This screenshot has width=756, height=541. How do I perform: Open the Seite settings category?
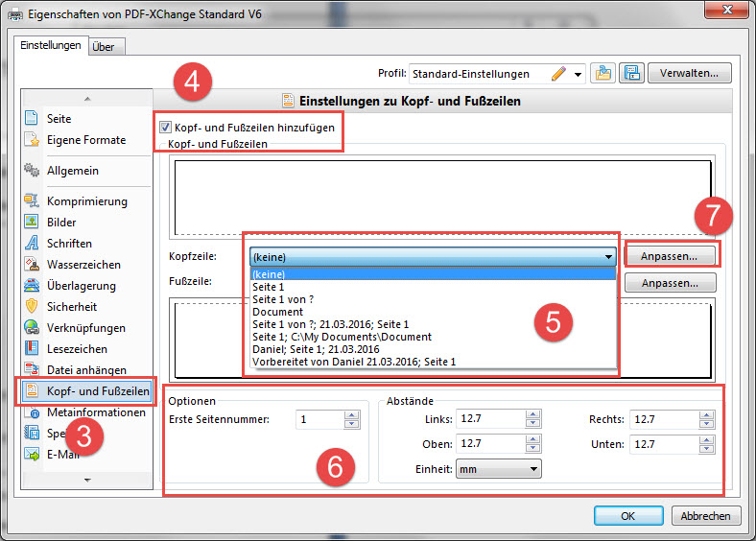coord(59,119)
